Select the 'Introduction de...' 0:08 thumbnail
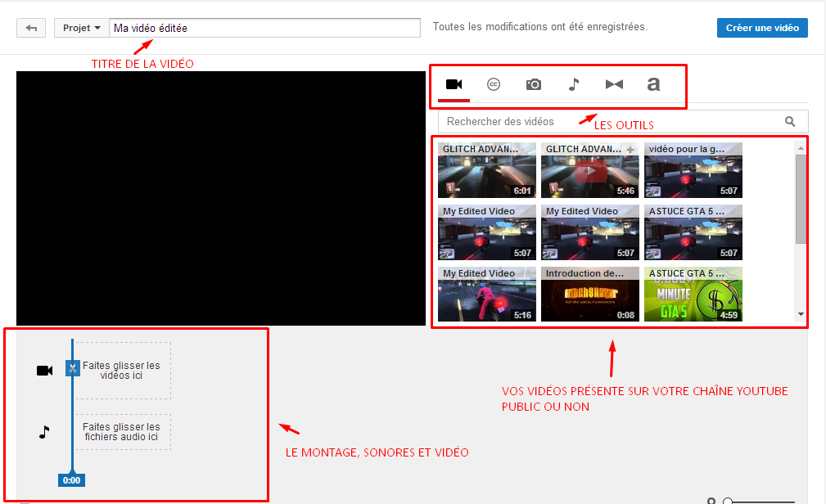The width and height of the screenshot is (826, 504). [590, 295]
